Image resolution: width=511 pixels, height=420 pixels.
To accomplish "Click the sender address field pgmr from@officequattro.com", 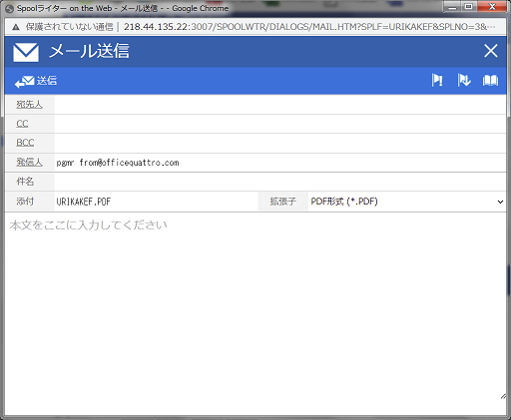I will pos(280,163).
